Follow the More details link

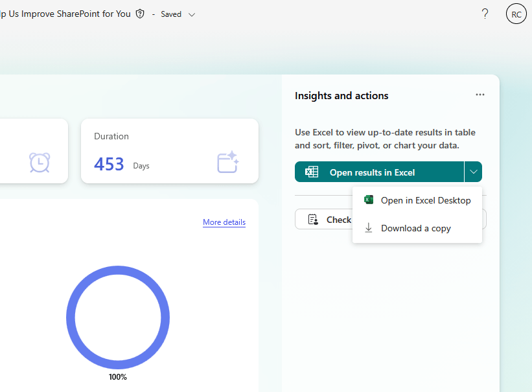[x=224, y=222]
